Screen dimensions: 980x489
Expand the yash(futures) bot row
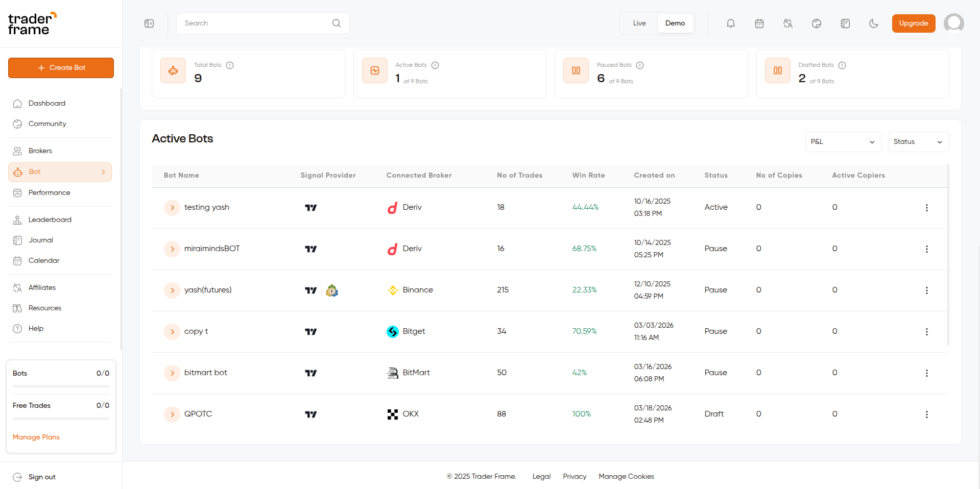172,290
